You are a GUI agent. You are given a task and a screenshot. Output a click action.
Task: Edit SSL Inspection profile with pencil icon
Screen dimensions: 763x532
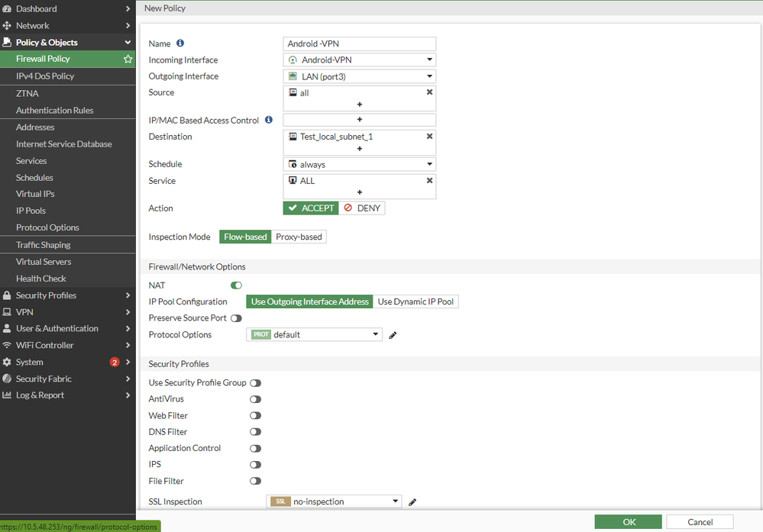click(x=412, y=501)
